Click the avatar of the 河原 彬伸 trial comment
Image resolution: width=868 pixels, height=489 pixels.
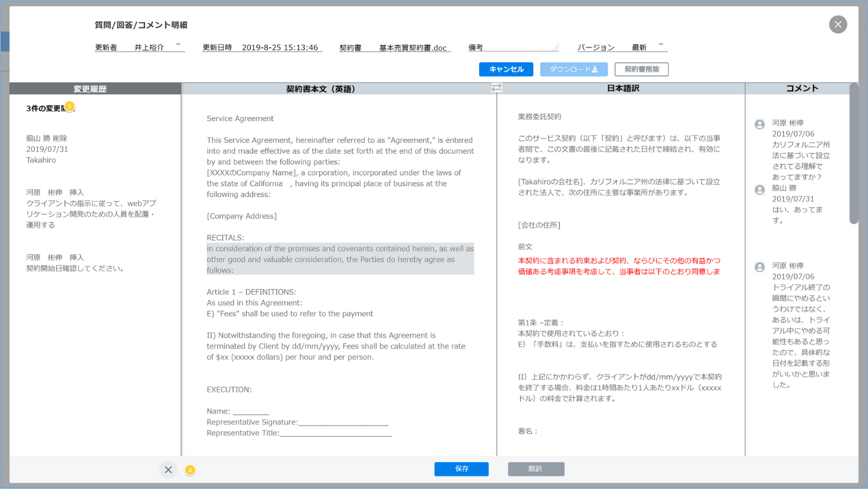click(x=759, y=267)
